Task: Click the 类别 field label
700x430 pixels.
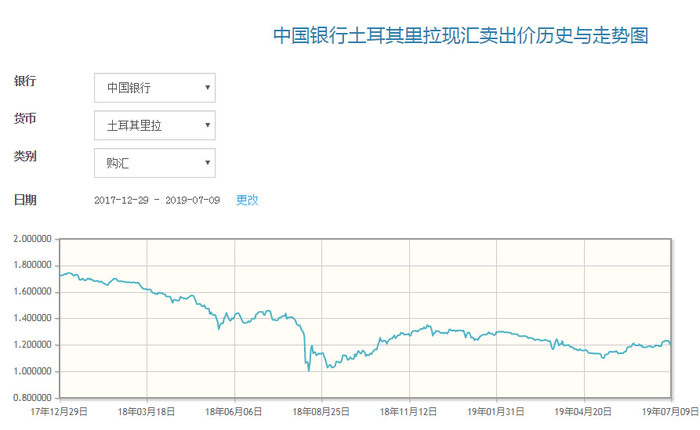Action: [x=26, y=157]
